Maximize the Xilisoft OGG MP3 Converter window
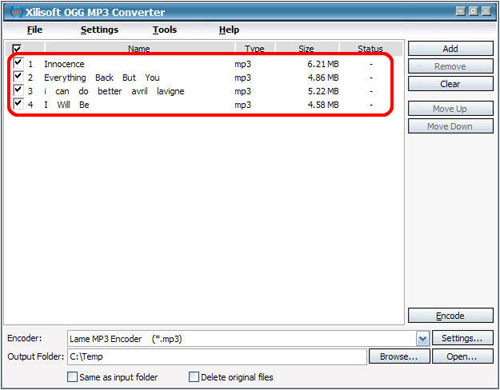The height and width of the screenshot is (390, 500). [x=473, y=11]
